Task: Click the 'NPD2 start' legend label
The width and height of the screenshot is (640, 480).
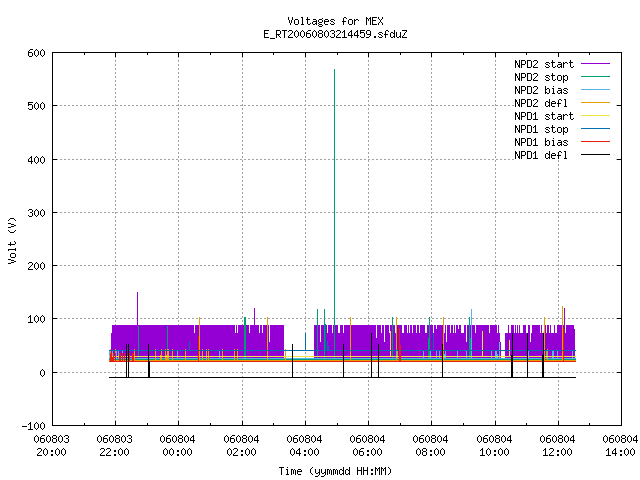Action: pos(544,64)
